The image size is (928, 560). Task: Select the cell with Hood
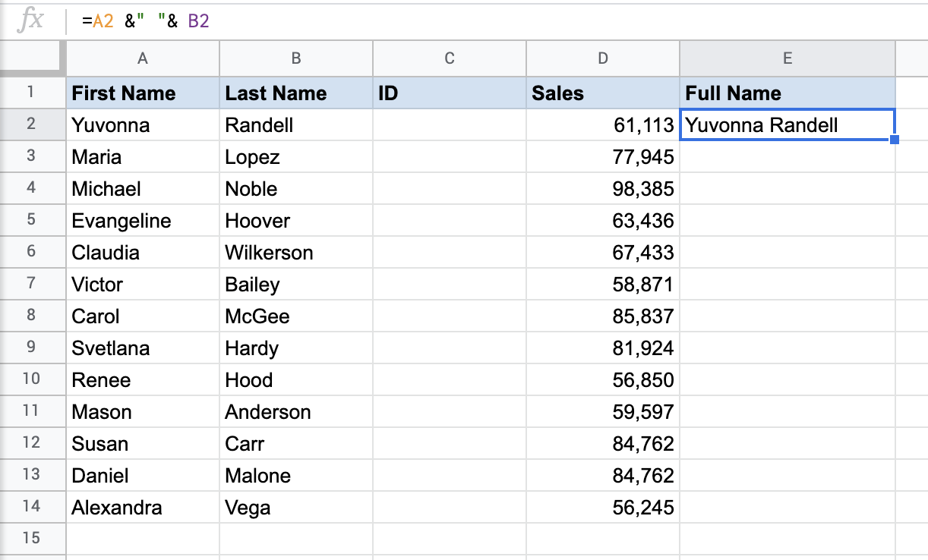296,379
